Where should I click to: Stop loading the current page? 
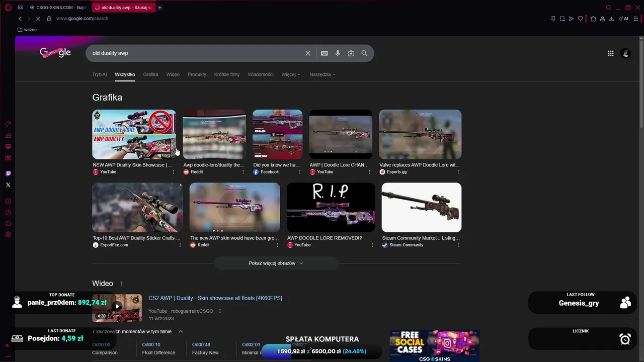point(38,19)
